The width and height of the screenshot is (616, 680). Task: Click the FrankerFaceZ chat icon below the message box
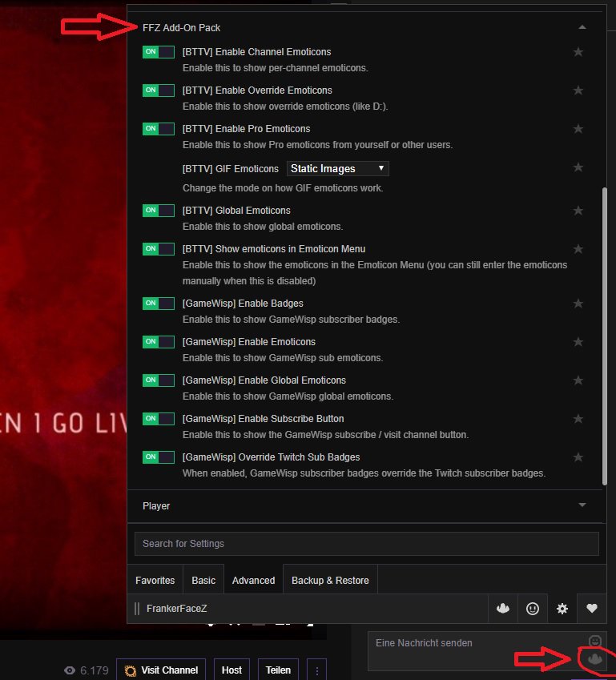[x=594, y=659]
